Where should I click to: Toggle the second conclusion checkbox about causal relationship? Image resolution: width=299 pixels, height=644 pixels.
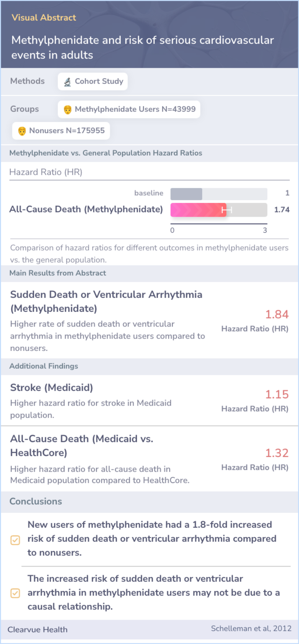pos(15,593)
